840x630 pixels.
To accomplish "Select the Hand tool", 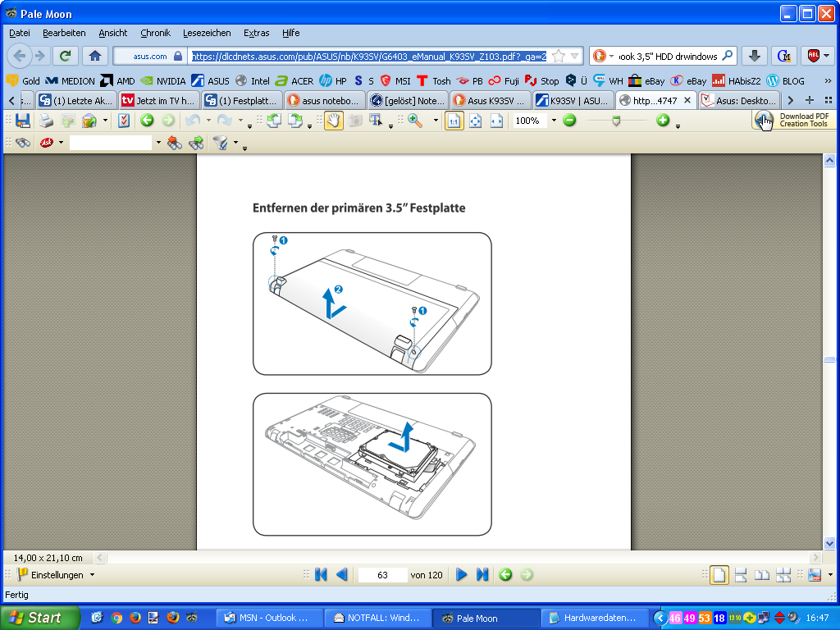I will (x=333, y=121).
